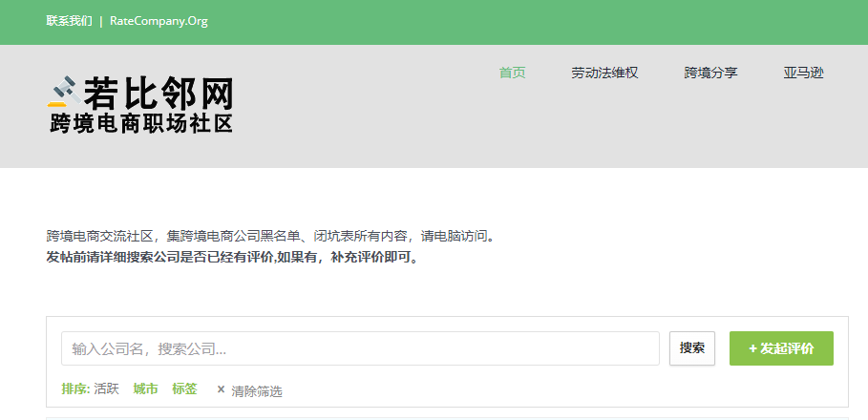This screenshot has height=420, width=868.
Task: Visit the RateCompany.Org link
Action: [159, 21]
